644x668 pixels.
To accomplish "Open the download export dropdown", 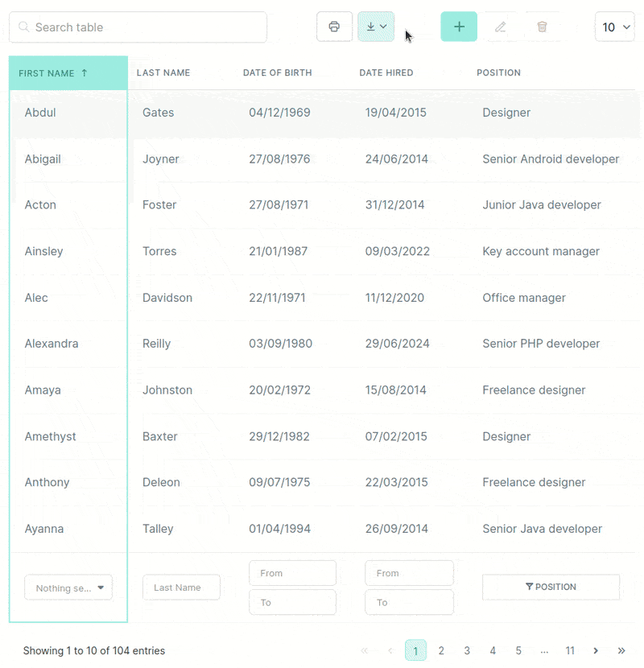I will [x=376, y=27].
